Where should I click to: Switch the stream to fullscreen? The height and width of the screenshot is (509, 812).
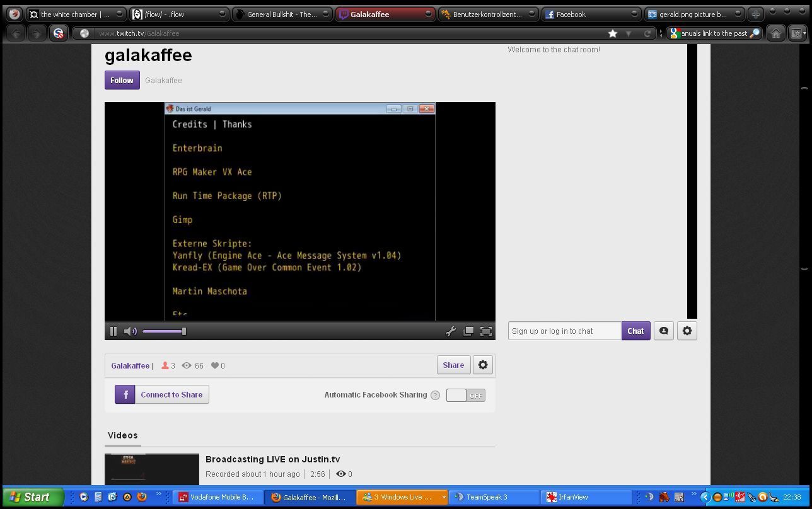coord(486,331)
